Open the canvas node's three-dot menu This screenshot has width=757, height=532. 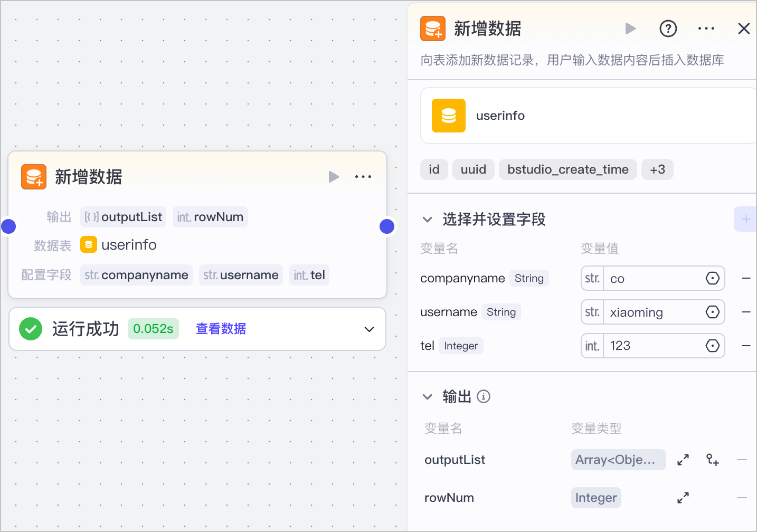(363, 177)
